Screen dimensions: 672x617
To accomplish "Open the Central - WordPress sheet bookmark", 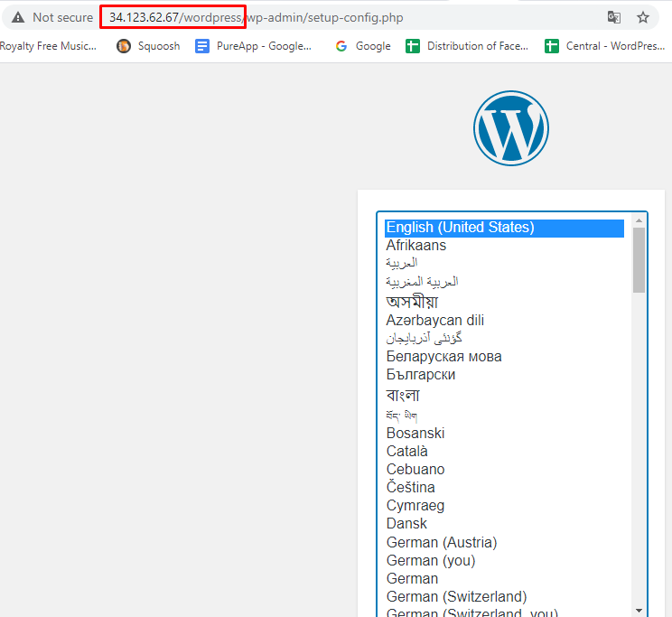I will click(605, 46).
